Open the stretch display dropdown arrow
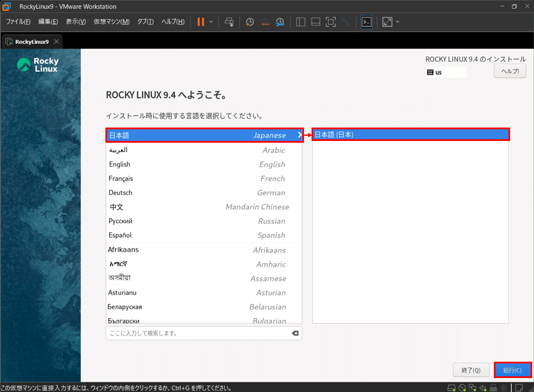The height and width of the screenshot is (392, 534). click(397, 22)
